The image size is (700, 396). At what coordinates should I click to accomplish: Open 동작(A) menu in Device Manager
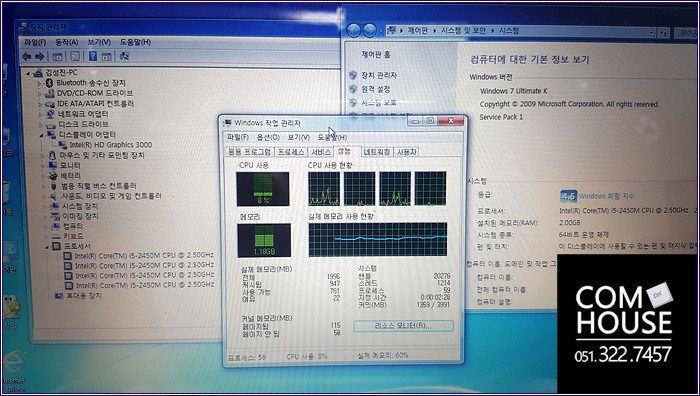(67, 42)
